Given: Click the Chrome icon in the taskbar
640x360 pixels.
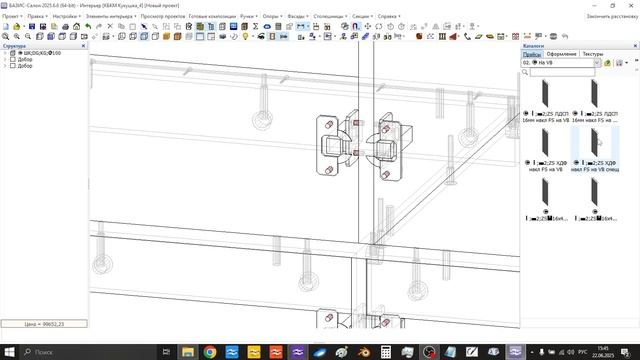Looking at the screenshot, I should (210, 352).
